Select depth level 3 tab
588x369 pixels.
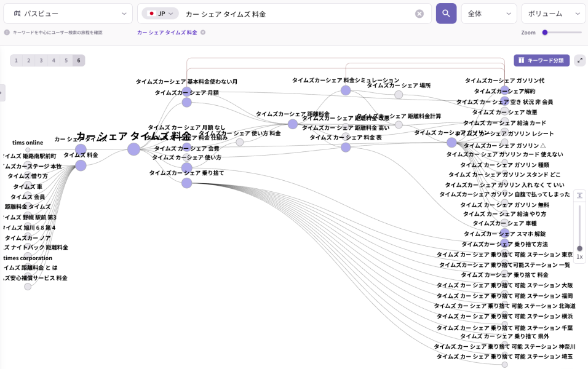pyautogui.click(x=41, y=60)
